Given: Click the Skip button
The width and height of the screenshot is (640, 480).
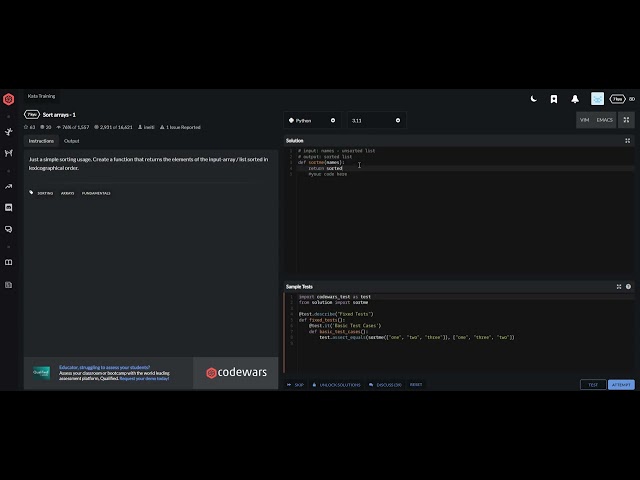Looking at the screenshot, I should click(296, 385).
